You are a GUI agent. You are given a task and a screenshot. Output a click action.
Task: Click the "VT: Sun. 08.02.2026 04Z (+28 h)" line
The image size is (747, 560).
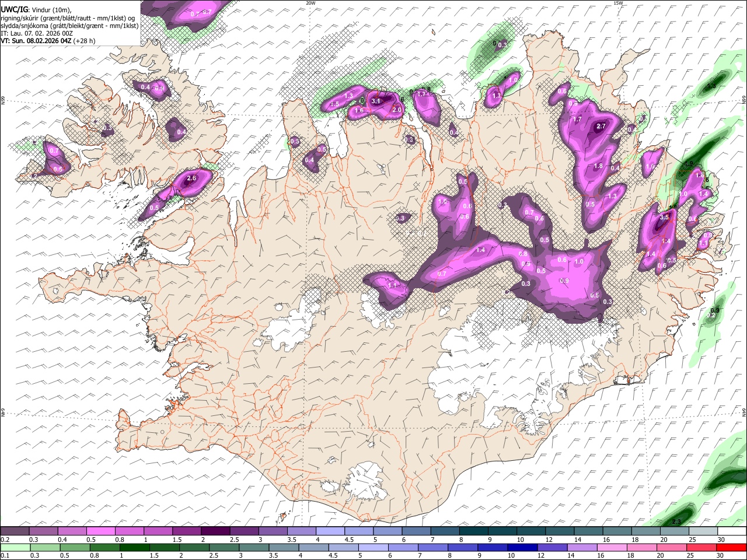(48, 41)
